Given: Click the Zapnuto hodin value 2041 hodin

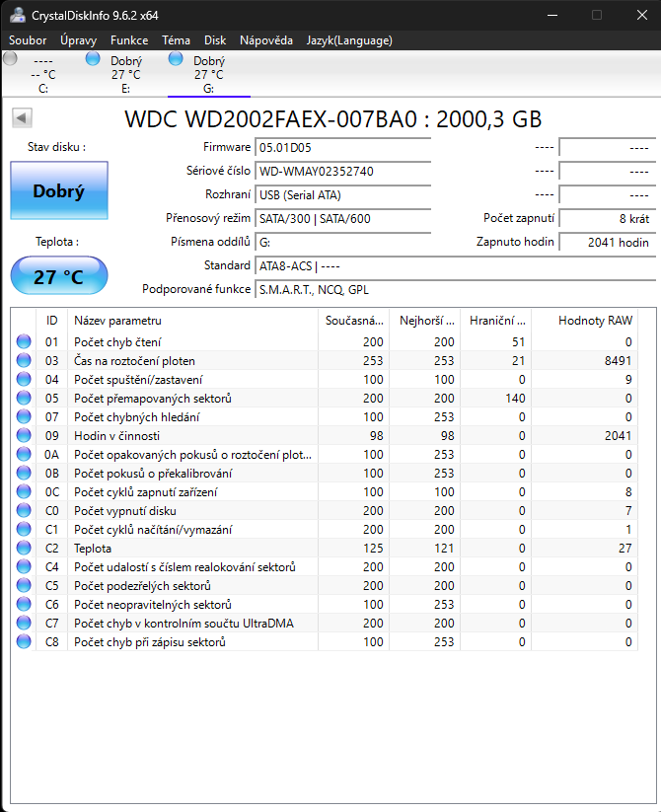Looking at the screenshot, I should [608, 243].
